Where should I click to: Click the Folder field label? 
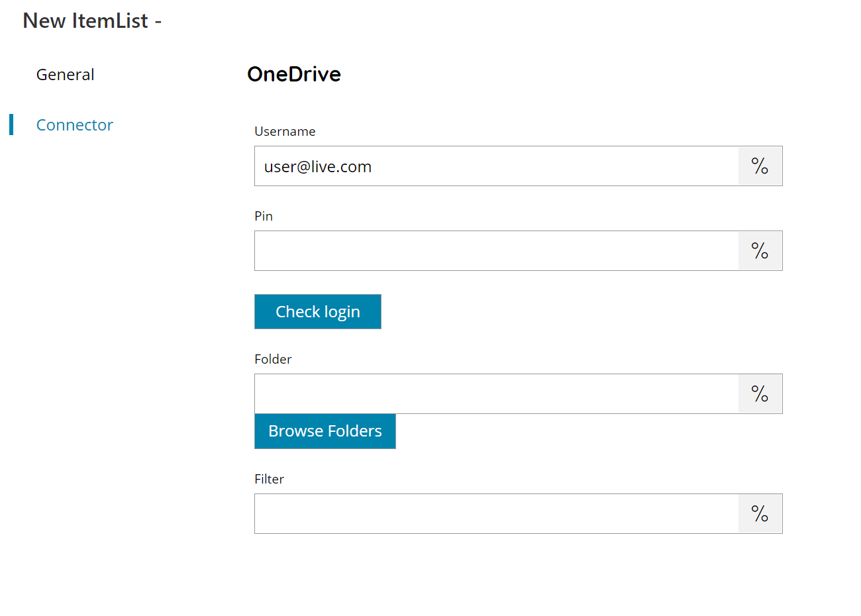(273, 359)
